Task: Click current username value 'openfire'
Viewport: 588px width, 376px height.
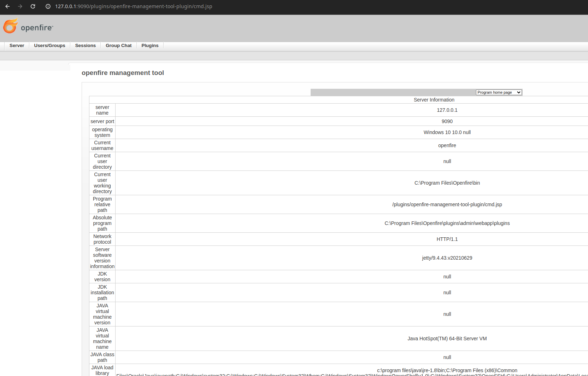Action: [x=447, y=145]
